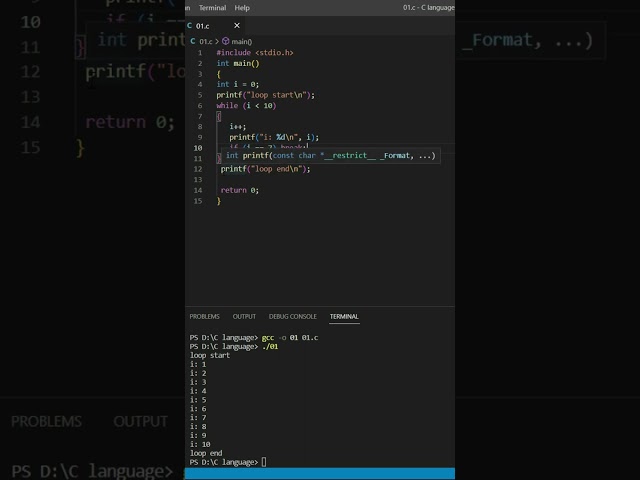The width and height of the screenshot is (640, 480).
Task: Click the 'int i = 0;' line
Action: pos(238,84)
